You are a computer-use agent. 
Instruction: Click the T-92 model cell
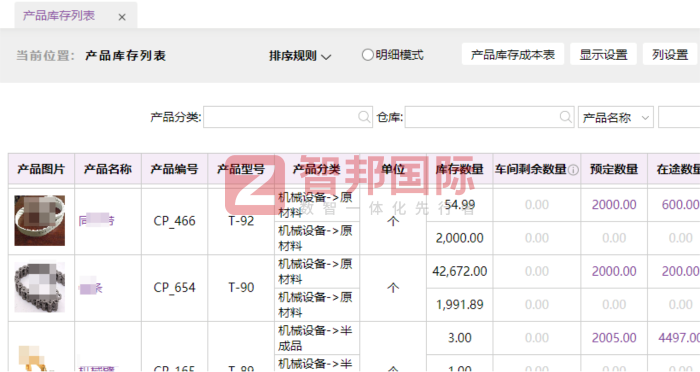[241, 221]
